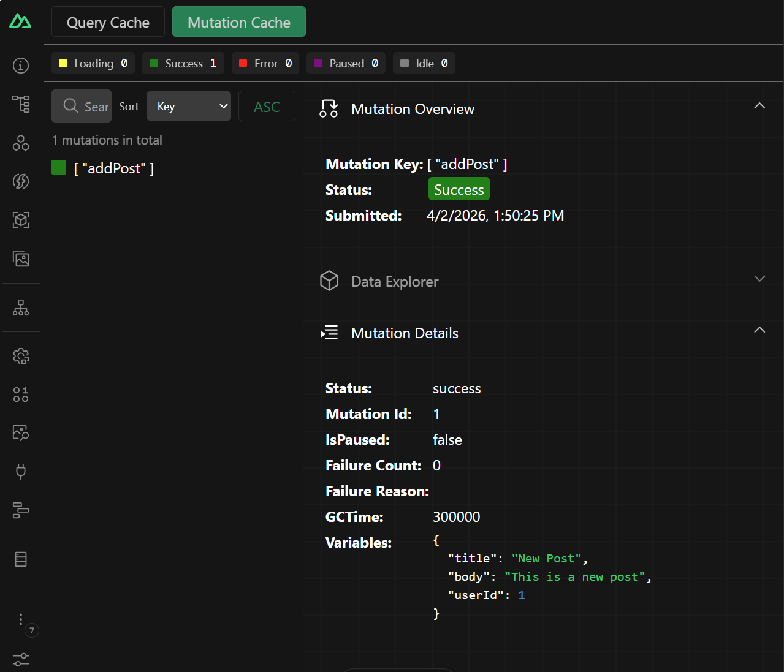Focus the mutation search field

pyautogui.click(x=82, y=106)
